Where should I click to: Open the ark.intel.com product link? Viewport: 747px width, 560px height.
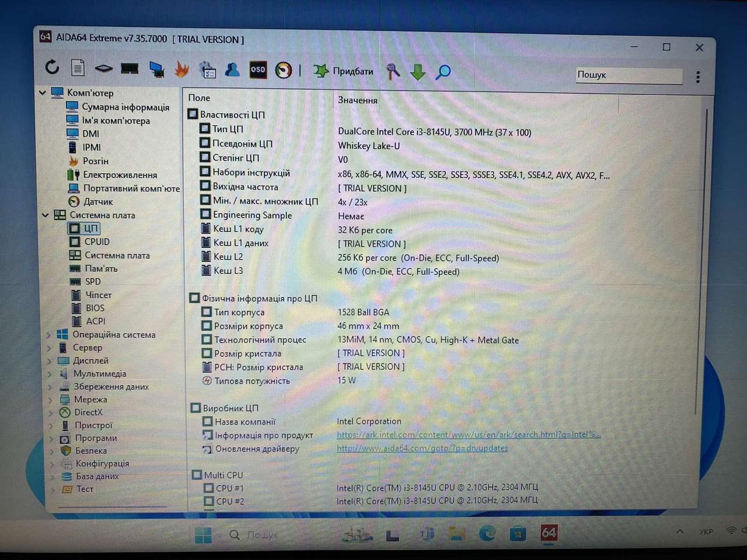coord(469,435)
